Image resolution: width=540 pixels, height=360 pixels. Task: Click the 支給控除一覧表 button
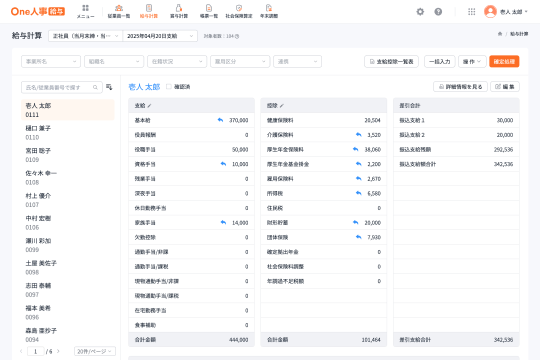(392, 61)
